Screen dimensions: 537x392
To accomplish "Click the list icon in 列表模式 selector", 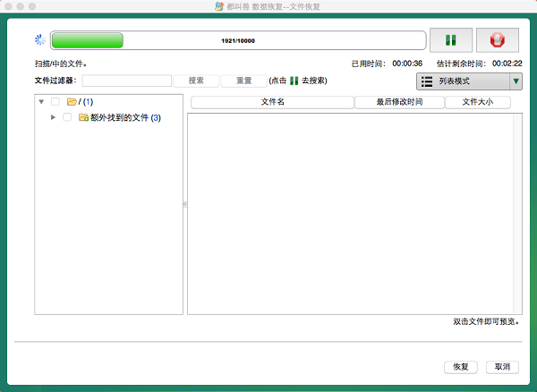I will [x=427, y=81].
